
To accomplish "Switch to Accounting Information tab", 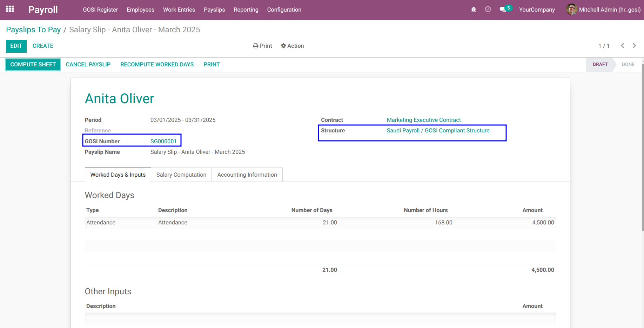I will point(247,175).
